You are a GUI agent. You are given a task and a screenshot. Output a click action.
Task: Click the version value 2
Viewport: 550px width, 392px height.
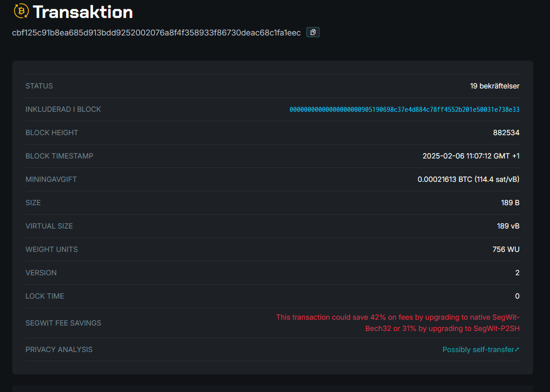517,273
